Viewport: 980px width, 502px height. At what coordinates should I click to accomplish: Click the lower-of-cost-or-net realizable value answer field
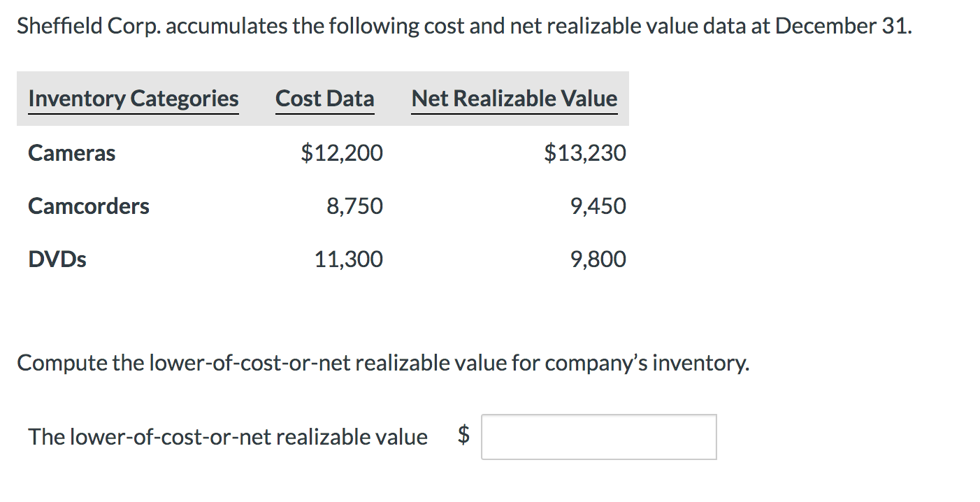tap(598, 437)
